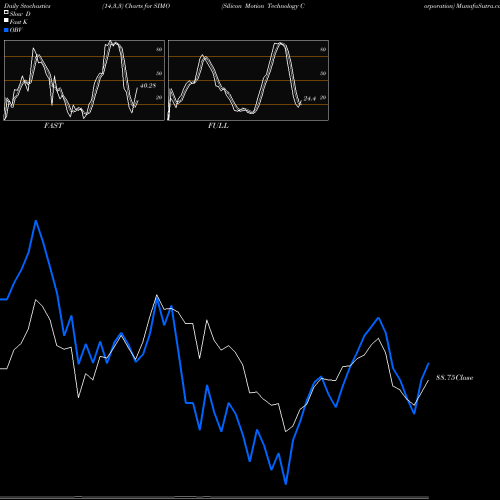
Task: Select the Fast K legend label
Action: 19,22
